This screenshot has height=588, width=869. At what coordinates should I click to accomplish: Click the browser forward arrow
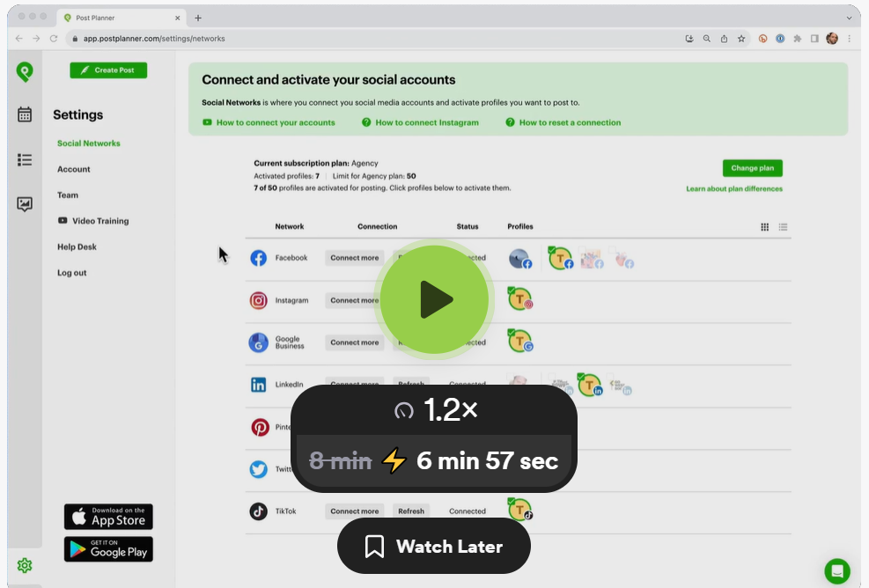coord(36,38)
